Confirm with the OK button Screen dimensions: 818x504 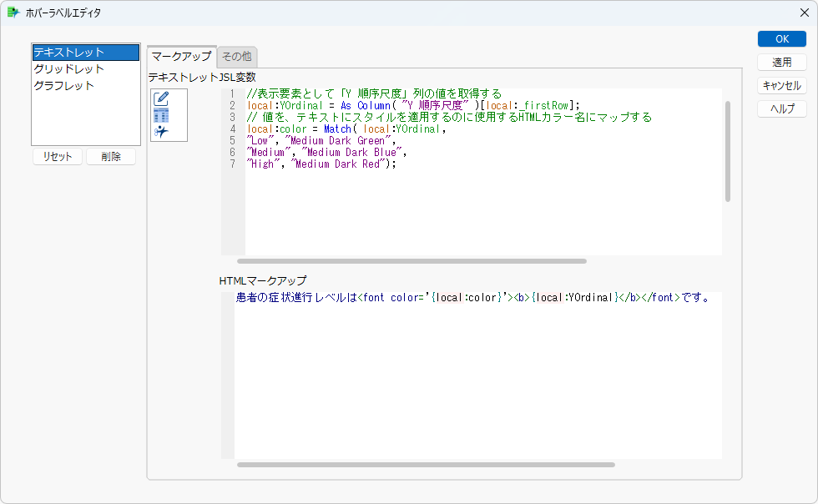click(782, 39)
